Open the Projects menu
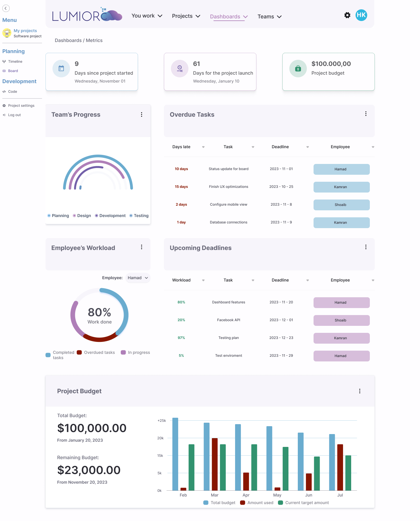Screen dimensions: 420x521 point(186,16)
